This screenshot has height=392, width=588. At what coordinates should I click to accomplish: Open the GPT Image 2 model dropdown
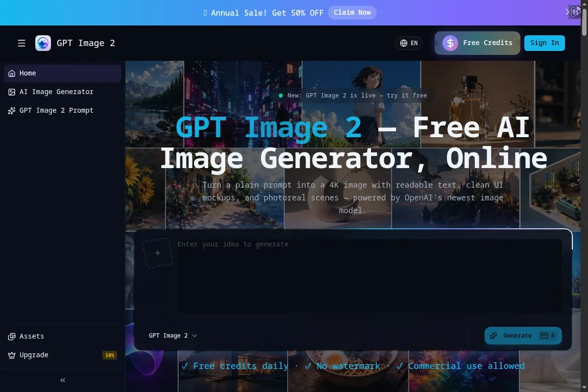point(172,336)
